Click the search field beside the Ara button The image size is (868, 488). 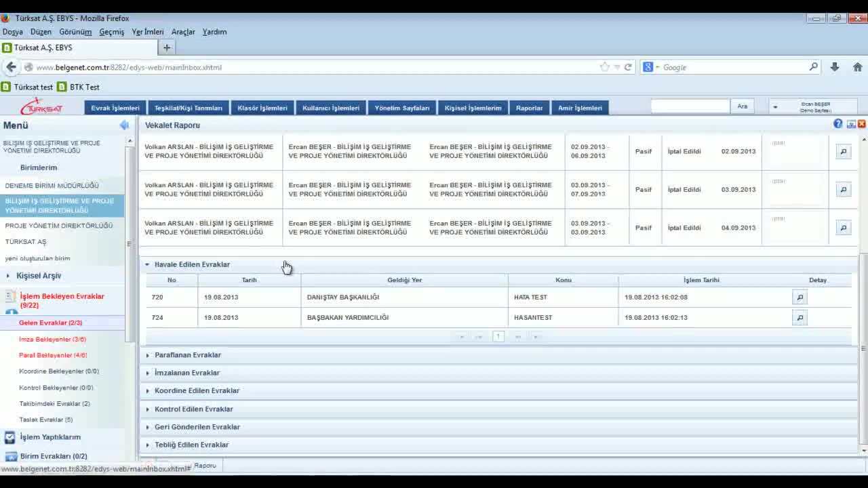pyautogui.click(x=690, y=106)
